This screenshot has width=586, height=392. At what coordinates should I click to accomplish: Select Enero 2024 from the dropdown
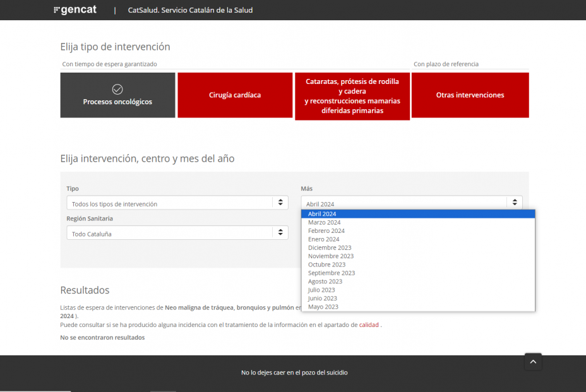[323, 239]
